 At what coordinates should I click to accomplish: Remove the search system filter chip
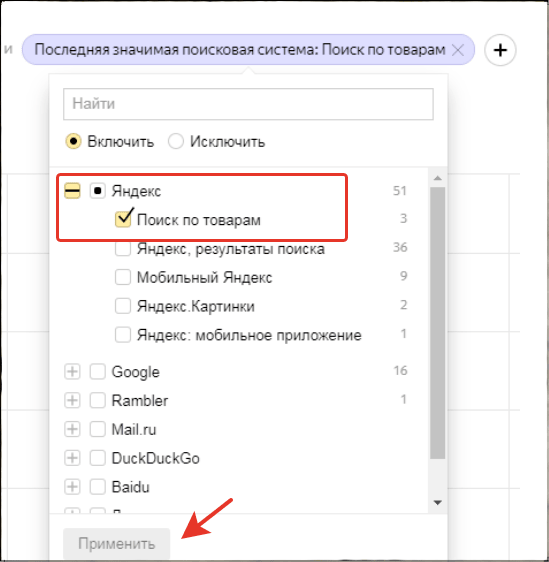(x=458, y=50)
